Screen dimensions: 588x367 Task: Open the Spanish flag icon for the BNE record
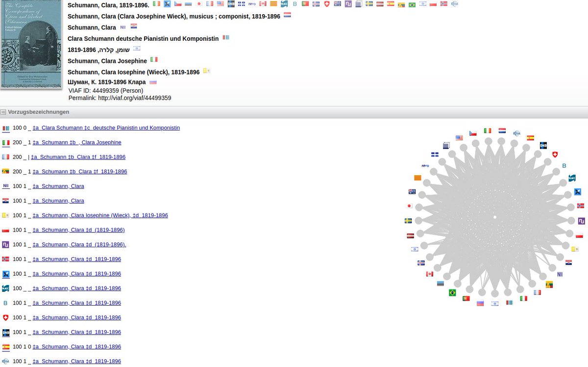(5, 347)
